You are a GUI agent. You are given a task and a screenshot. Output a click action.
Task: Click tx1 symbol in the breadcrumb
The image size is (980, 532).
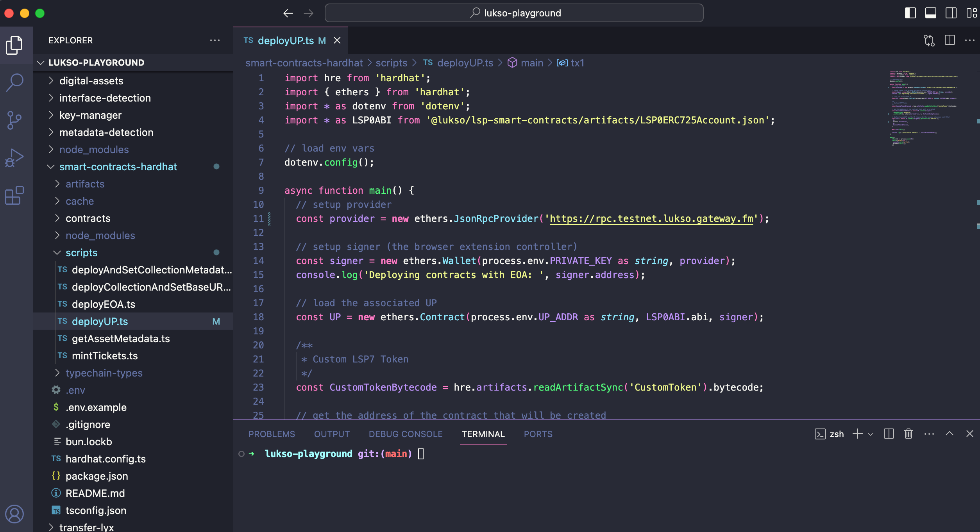click(x=570, y=63)
